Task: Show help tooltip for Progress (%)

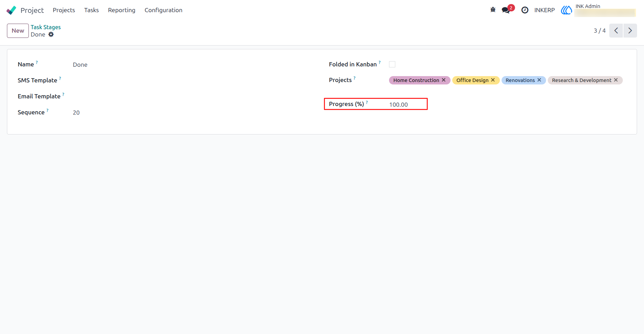Action: click(367, 102)
